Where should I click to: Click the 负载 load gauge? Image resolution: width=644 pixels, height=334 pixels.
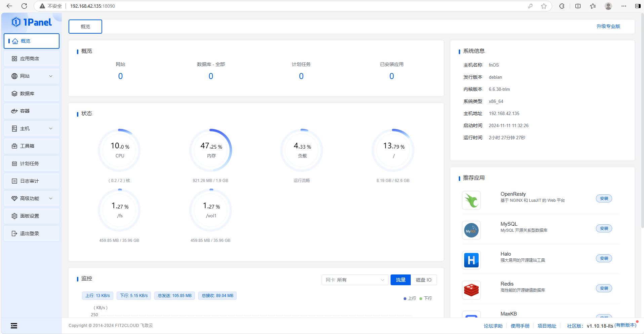[302, 150]
